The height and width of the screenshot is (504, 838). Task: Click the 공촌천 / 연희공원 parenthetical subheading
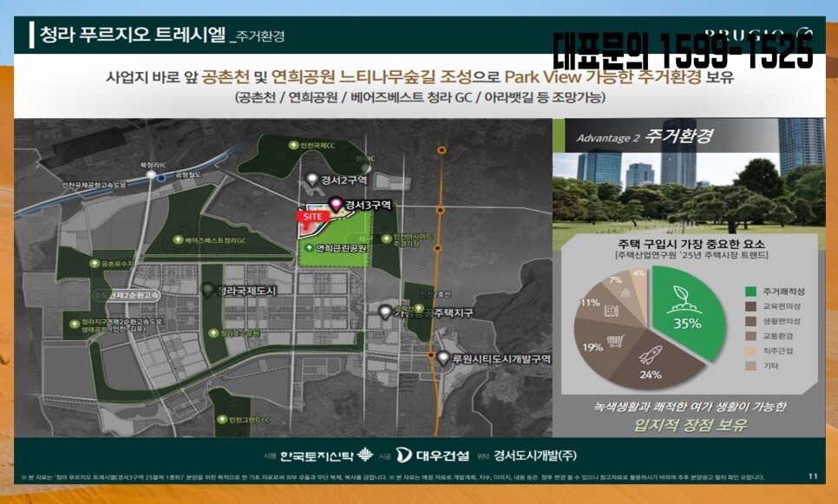420,98
